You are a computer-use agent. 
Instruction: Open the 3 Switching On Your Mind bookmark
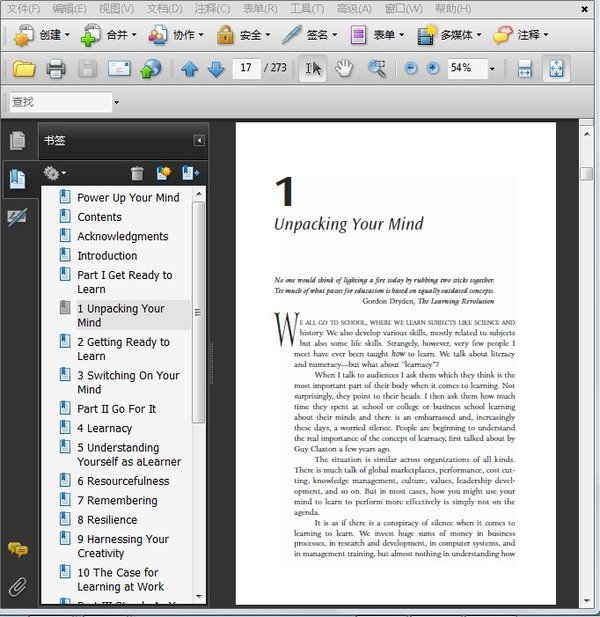[x=128, y=382]
